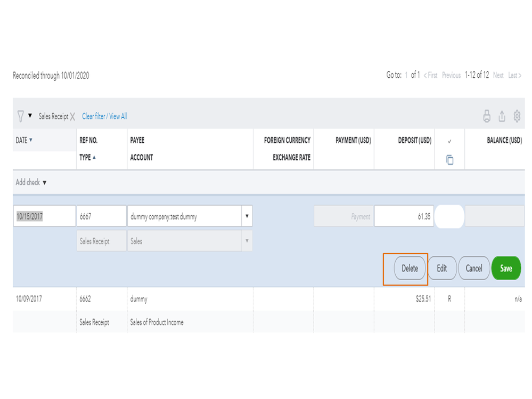The image size is (532, 399).
Task: Expand the Add check dropdown
Action: pyautogui.click(x=44, y=183)
